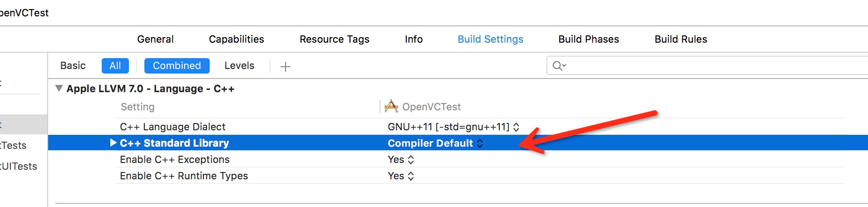868x207 pixels.
Task: Open the Info tab
Action: click(414, 39)
